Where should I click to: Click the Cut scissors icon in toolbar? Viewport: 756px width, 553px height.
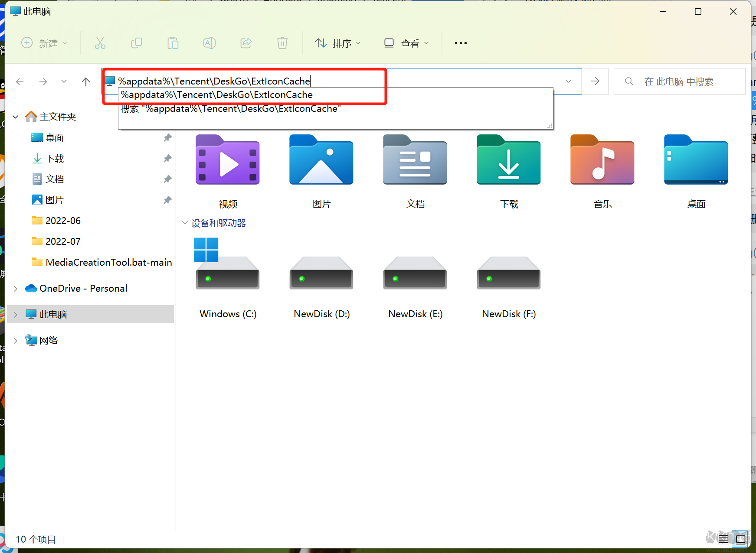pyautogui.click(x=100, y=43)
